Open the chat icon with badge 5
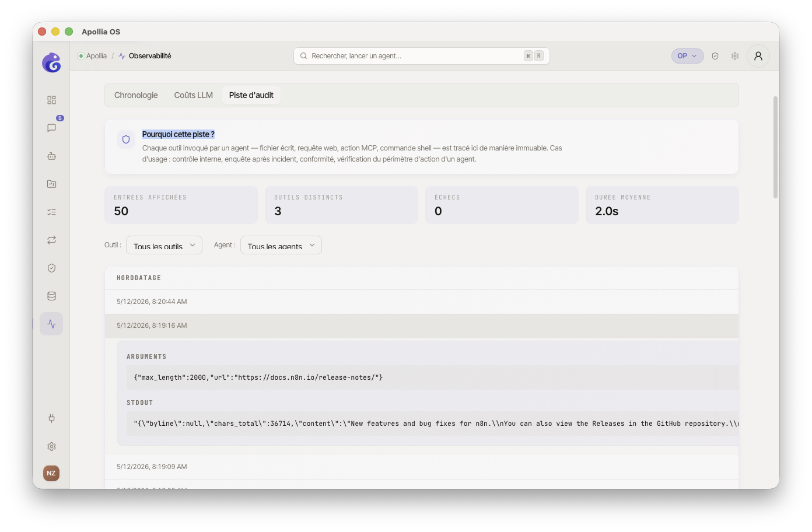The width and height of the screenshot is (812, 532). [51, 128]
